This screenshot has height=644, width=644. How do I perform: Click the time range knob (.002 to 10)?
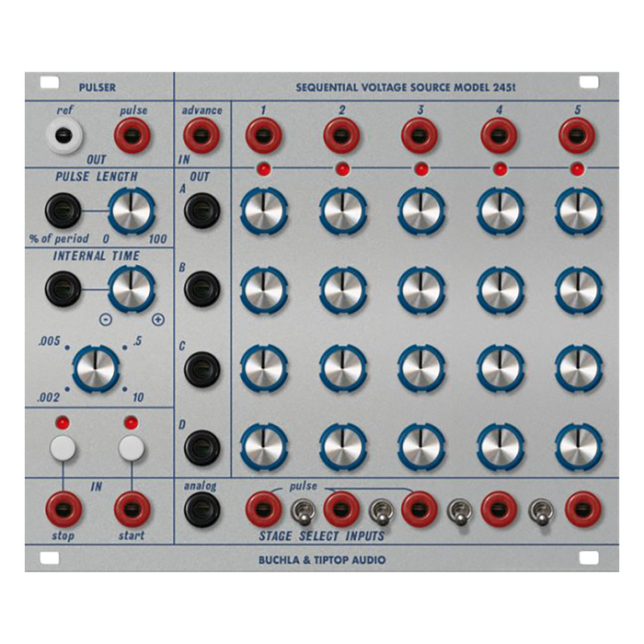96,368
